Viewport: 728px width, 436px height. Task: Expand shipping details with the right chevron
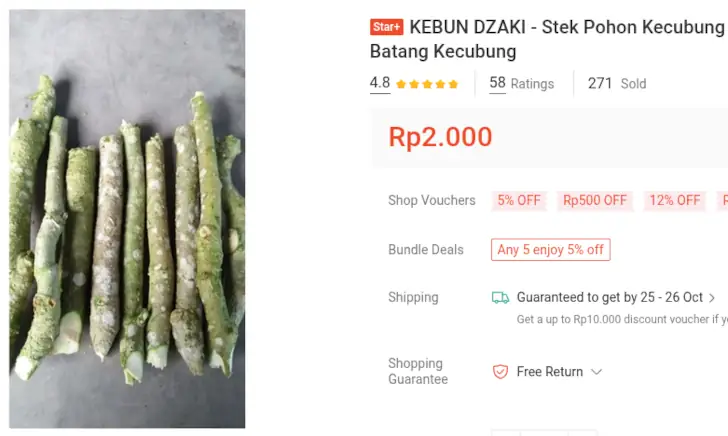[x=712, y=298]
